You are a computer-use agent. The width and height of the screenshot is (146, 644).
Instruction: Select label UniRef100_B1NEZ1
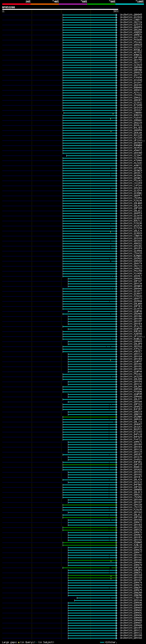[x=131, y=339]
